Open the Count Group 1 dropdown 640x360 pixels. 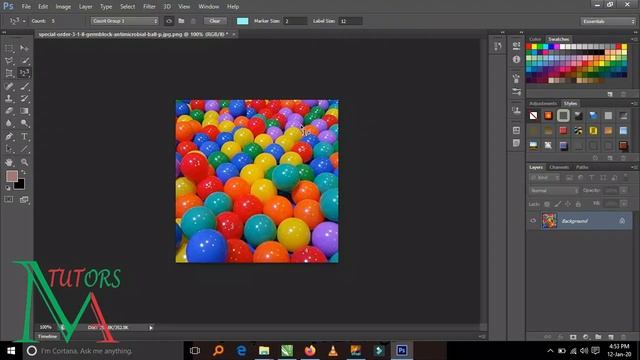pyautogui.click(x=124, y=21)
